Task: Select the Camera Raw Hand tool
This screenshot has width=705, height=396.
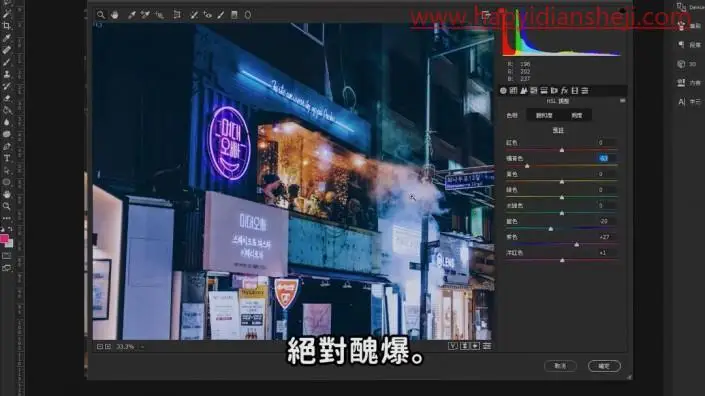Action: (115, 15)
